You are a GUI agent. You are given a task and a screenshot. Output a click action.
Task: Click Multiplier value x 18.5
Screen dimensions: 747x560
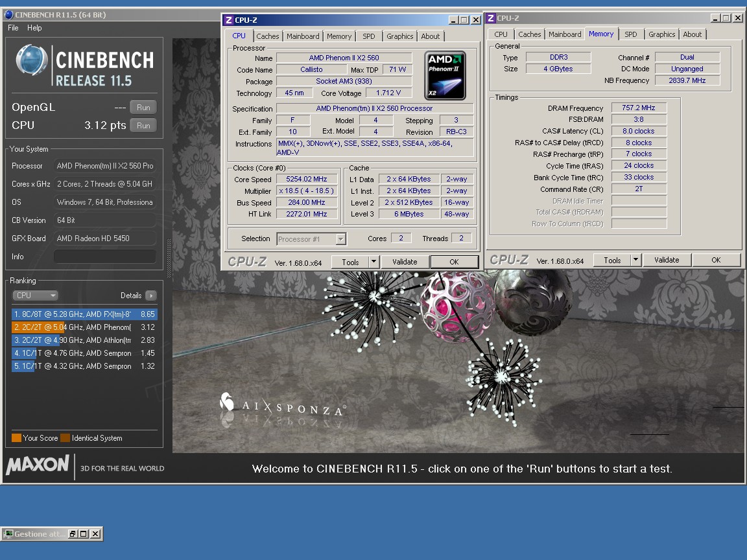tap(306, 191)
